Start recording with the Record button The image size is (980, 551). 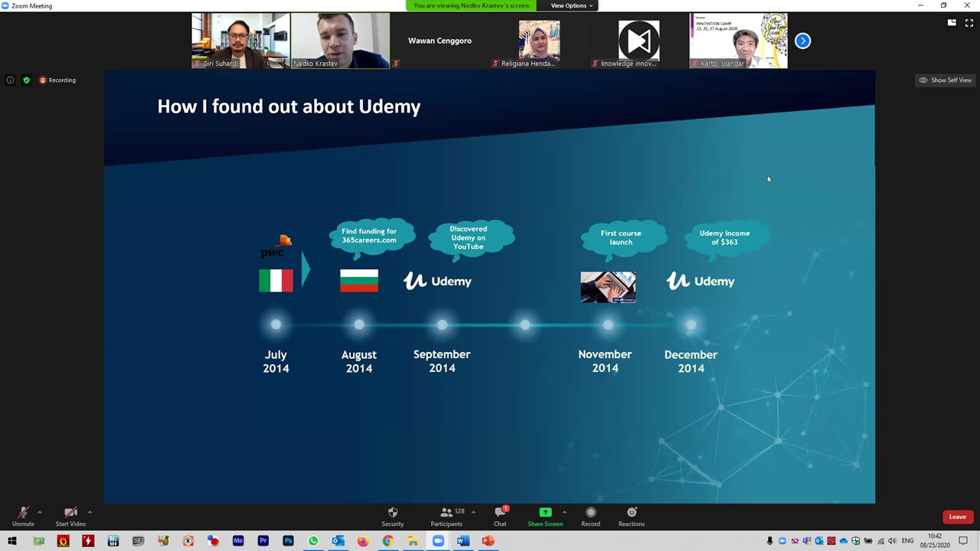pos(590,517)
